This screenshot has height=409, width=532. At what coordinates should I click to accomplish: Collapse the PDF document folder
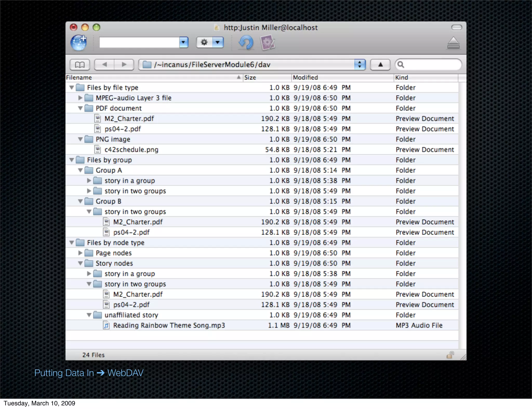pos(81,108)
